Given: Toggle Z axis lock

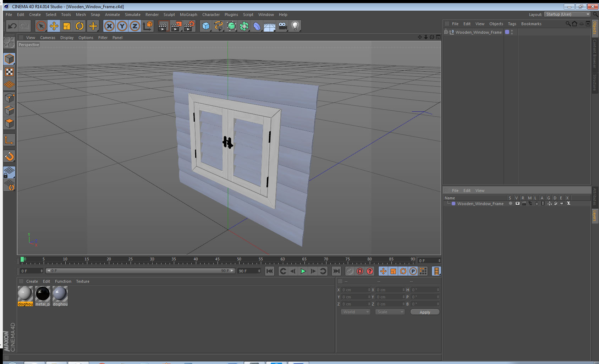Looking at the screenshot, I should [x=135, y=26].
